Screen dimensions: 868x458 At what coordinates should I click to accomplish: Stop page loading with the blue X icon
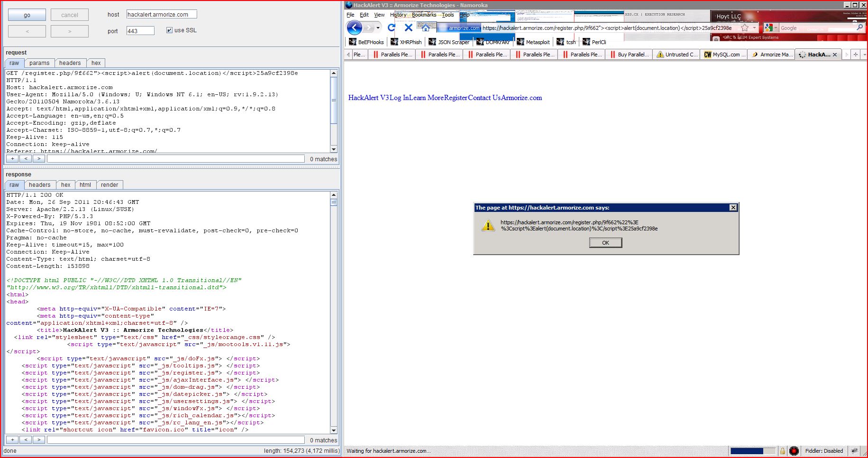[x=408, y=27]
